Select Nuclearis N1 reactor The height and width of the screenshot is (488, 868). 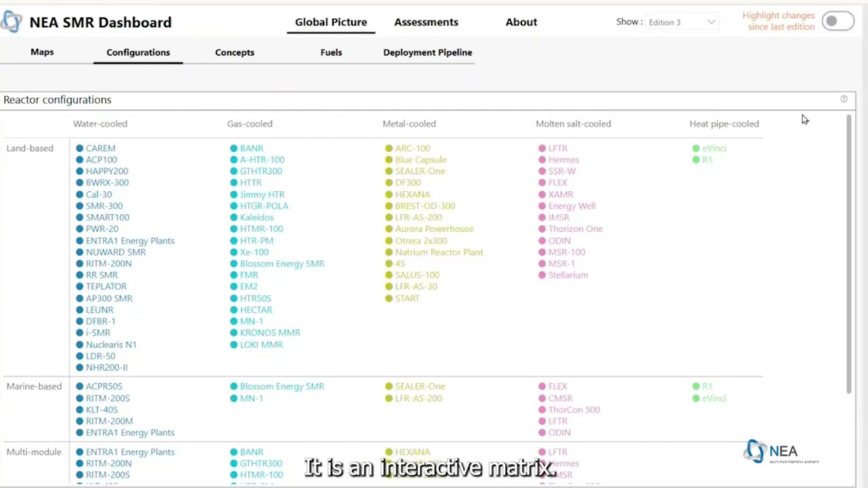111,344
